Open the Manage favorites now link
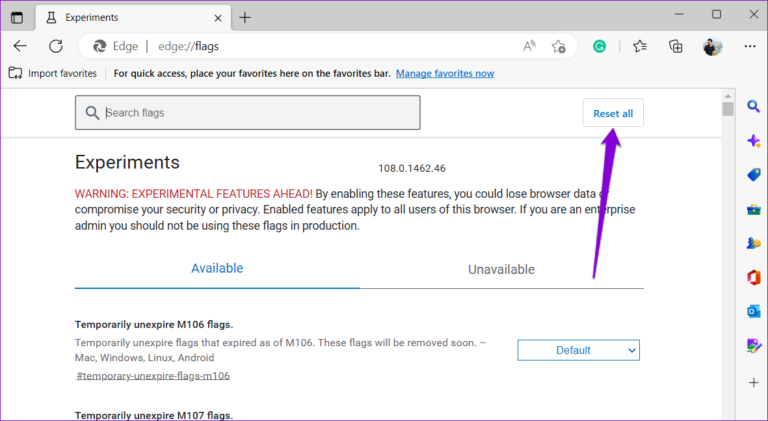The image size is (768, 421). tap(445, 73)
